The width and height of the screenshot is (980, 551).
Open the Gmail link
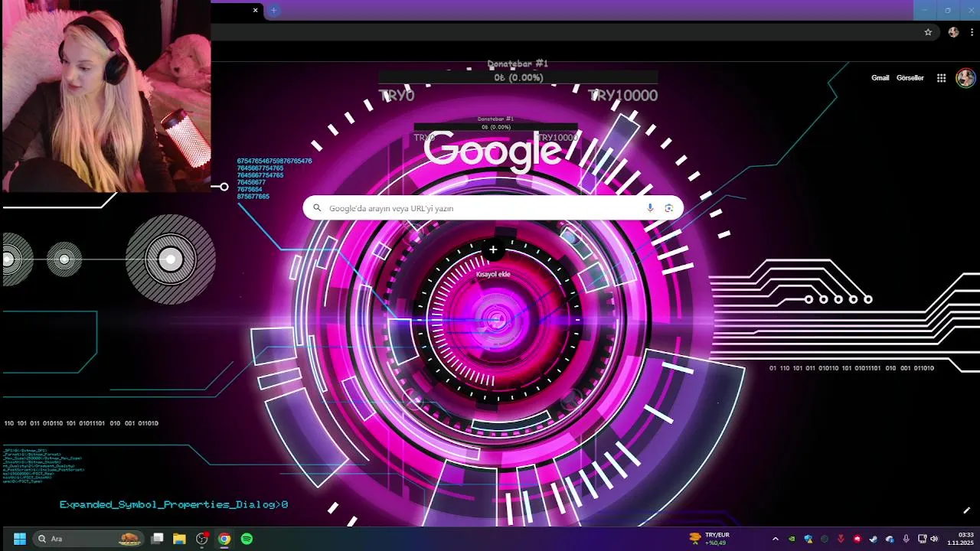(880, 78)
